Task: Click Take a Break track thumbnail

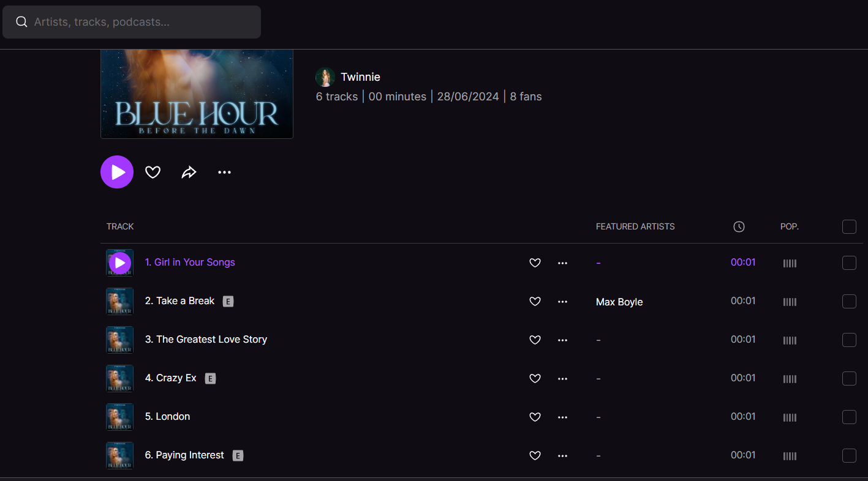Action: pos(119,302)
